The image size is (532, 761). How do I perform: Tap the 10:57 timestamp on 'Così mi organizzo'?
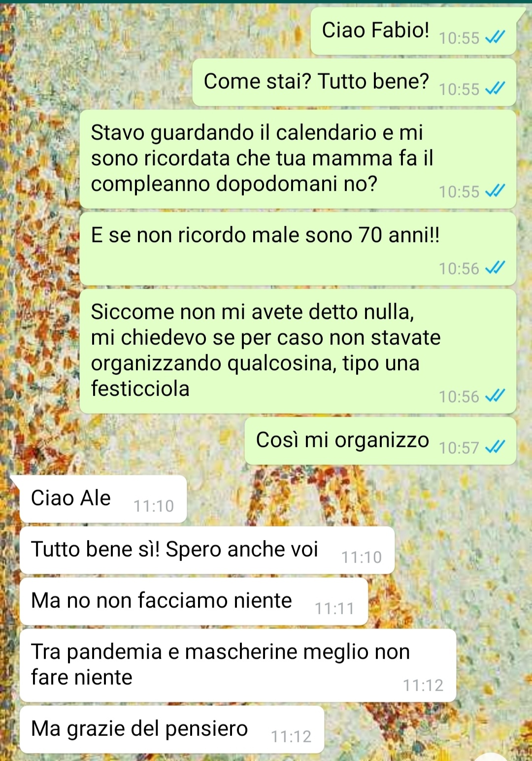click(459, 448)
